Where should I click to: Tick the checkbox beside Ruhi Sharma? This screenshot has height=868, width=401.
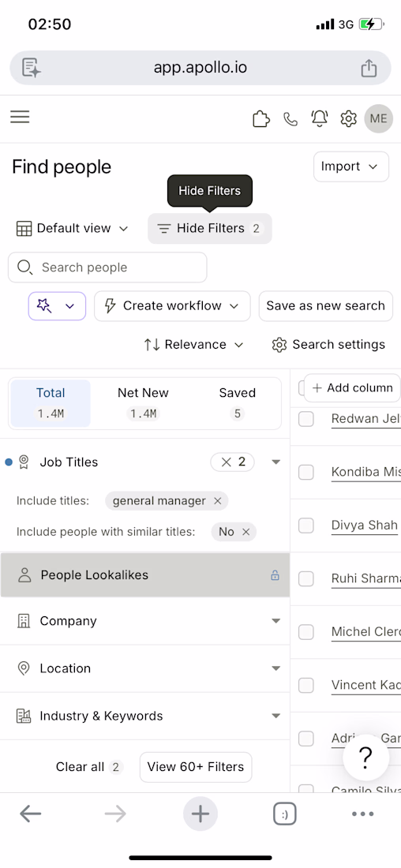306,578
